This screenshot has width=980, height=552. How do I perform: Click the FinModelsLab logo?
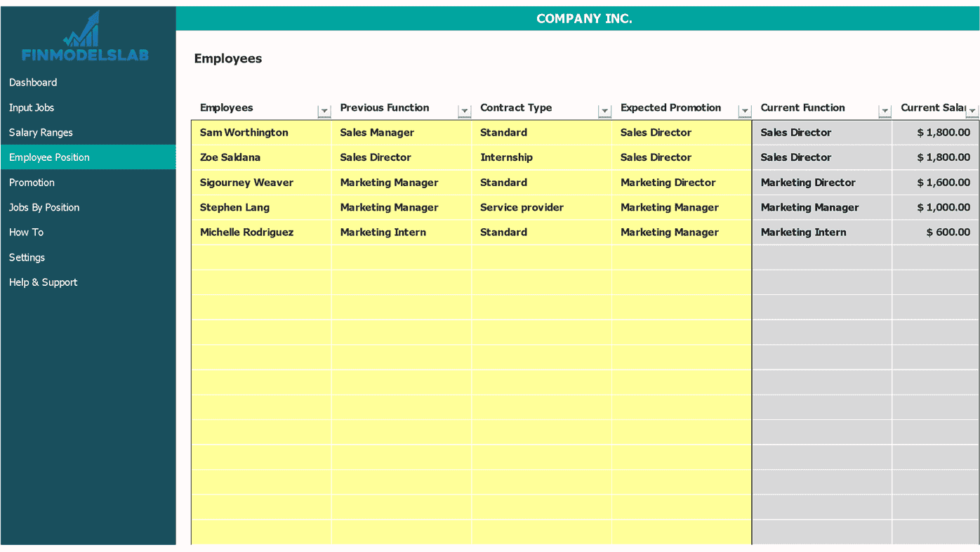pos(85,37)
